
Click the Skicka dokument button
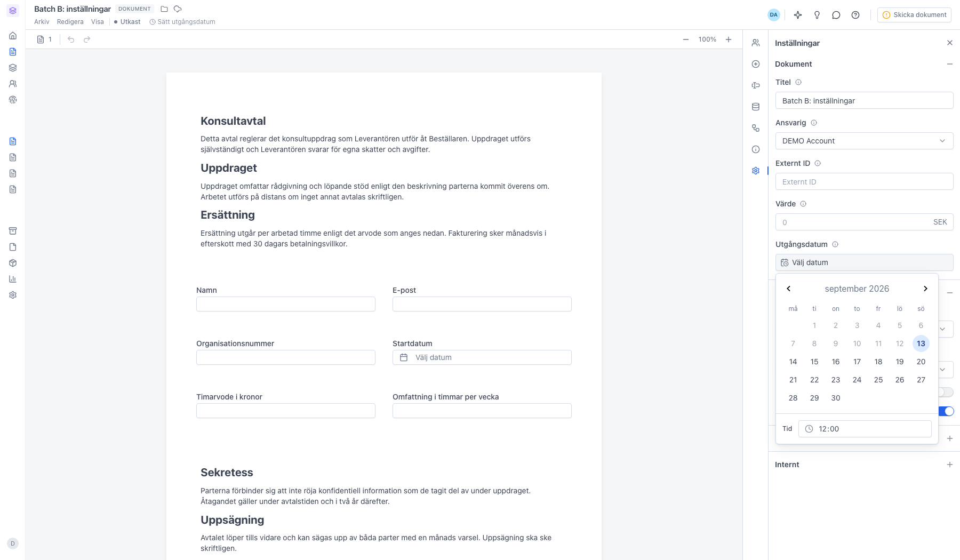(x=915, y=15)
